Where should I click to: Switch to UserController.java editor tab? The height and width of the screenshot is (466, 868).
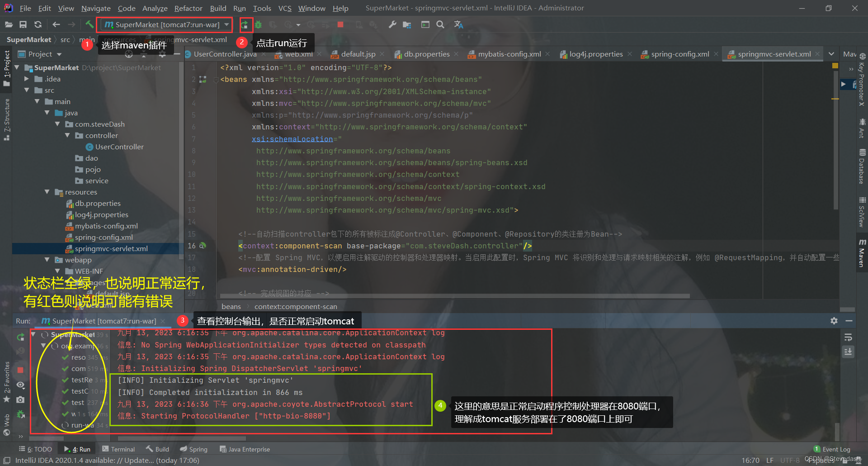(225, 54)
